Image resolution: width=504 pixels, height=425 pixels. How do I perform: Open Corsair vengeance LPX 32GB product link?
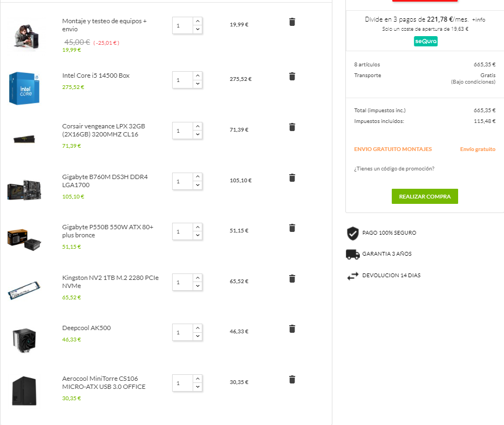coord(104,130)
